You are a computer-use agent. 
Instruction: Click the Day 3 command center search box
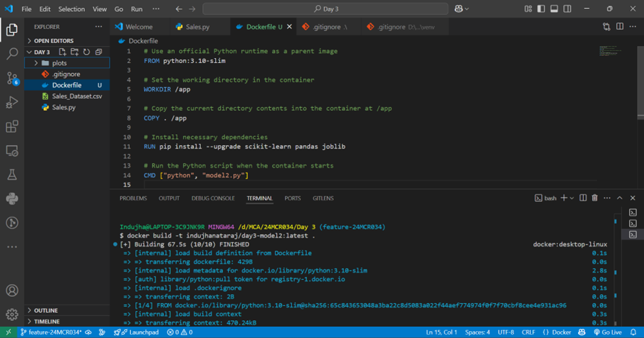(x=325, y=9)
